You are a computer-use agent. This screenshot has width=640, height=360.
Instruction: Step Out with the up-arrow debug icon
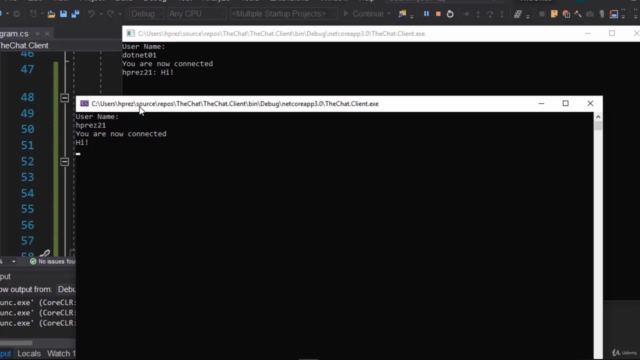point(502,14)
